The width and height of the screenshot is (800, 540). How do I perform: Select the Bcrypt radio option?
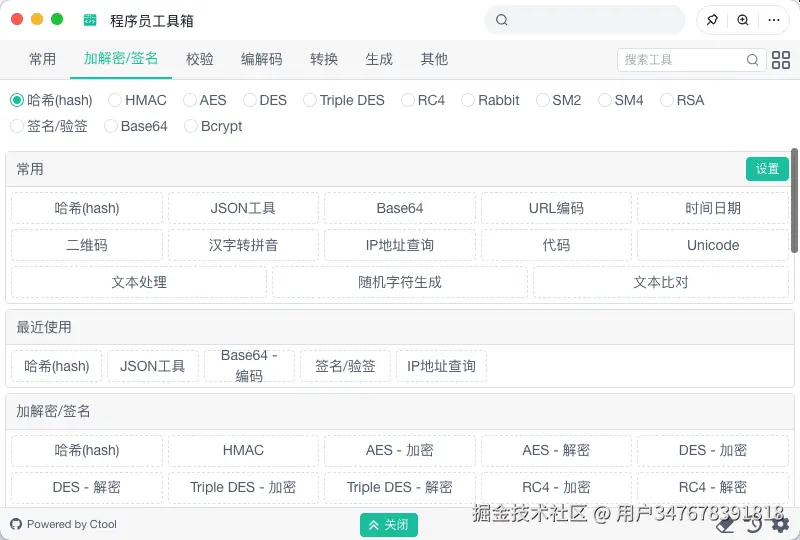[x=191, y=126]
